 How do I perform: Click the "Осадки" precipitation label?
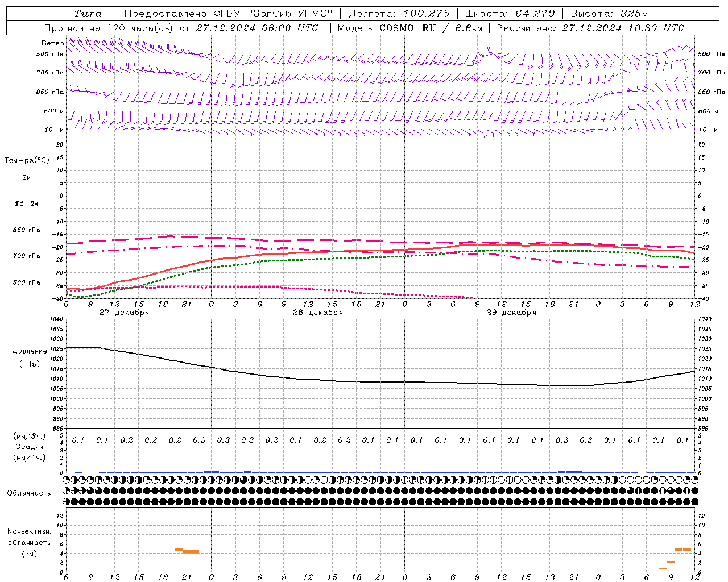(30, 447)
